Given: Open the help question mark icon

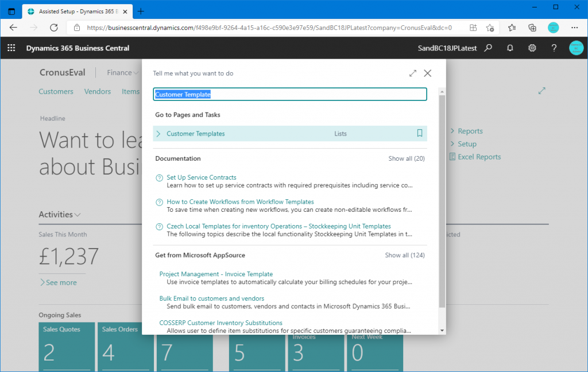Looking at the screenshot, I should click(x=554, y=48).
